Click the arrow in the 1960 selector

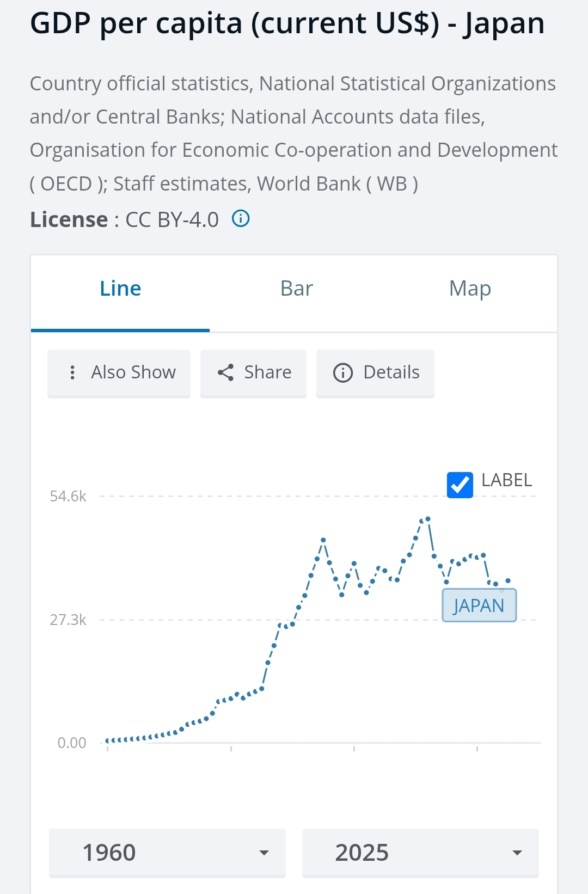pos(264,853)
